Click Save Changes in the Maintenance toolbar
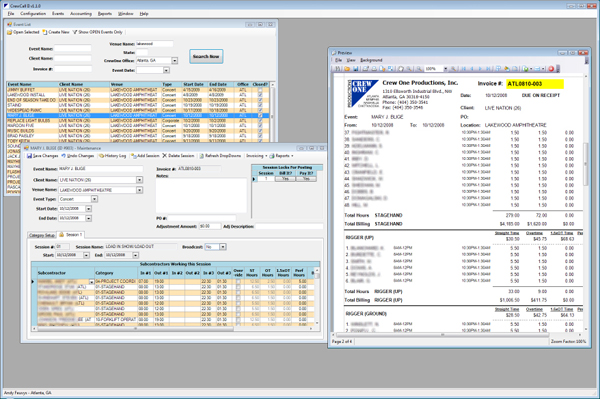The height and width of the screenshot is (399, 600). coord(42,156)
